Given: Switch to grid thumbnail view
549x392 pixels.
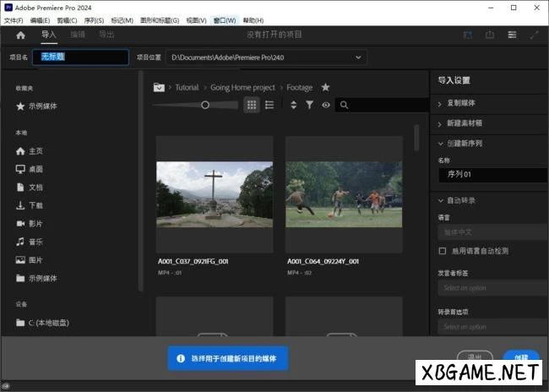Looking at the screenshot, I should coord(252,105).
